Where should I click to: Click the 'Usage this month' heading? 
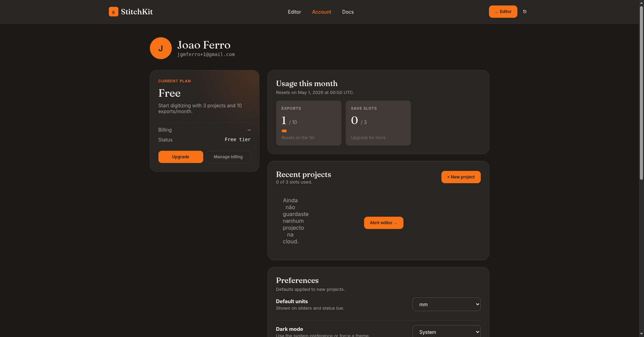[x=307, y=83]
